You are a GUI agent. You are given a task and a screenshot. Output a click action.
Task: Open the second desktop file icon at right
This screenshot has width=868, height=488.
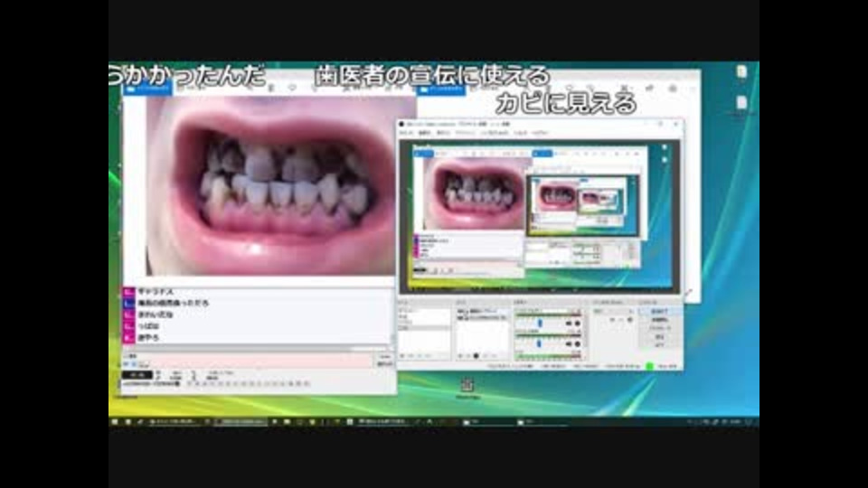pos(741,103)
